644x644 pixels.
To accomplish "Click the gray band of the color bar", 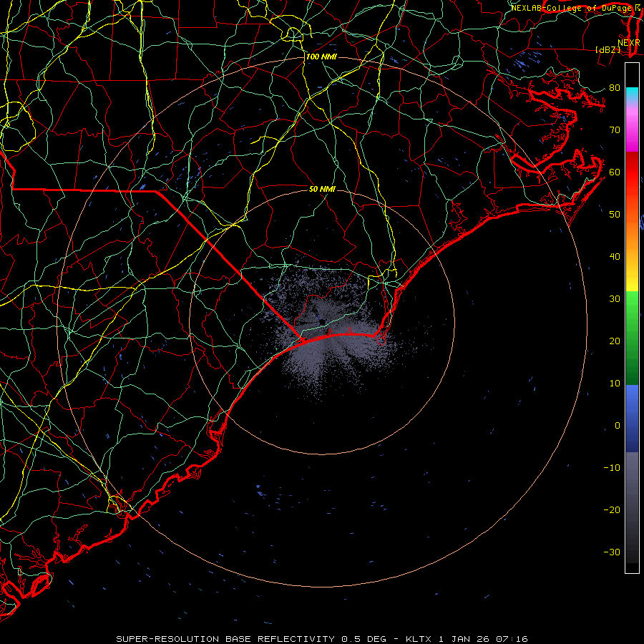I will (x=632, y=507).
